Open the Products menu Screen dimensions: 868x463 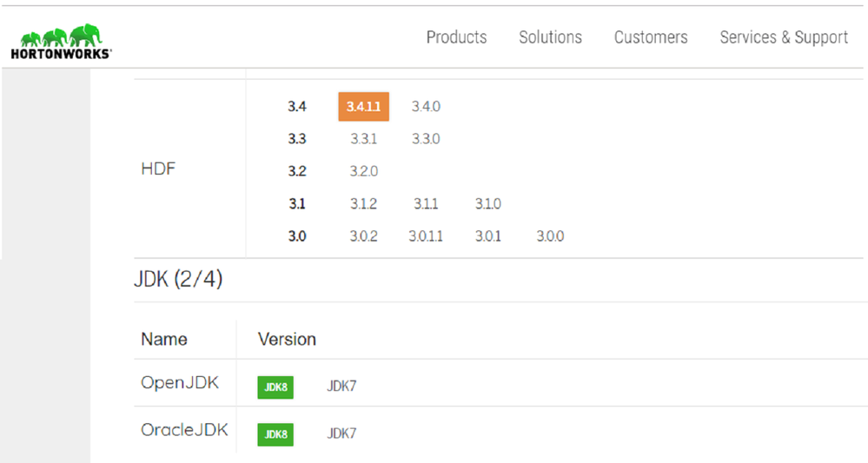(x=456, y=37)
